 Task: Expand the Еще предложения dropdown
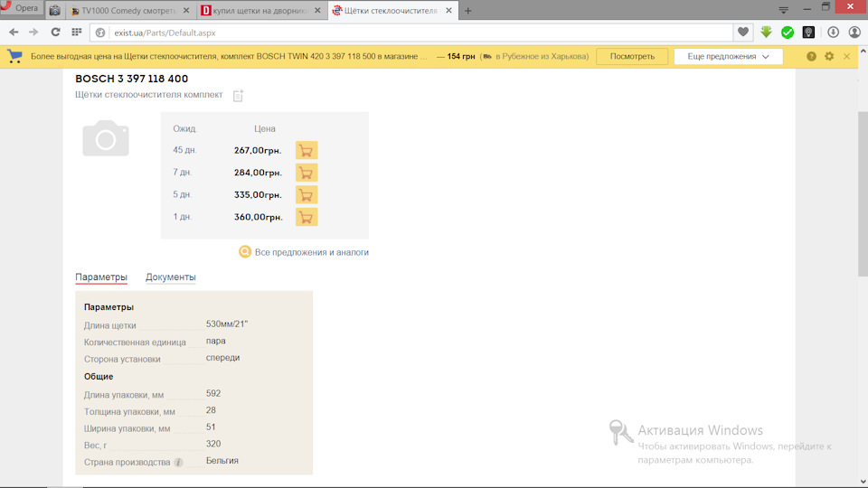[728, 56]
